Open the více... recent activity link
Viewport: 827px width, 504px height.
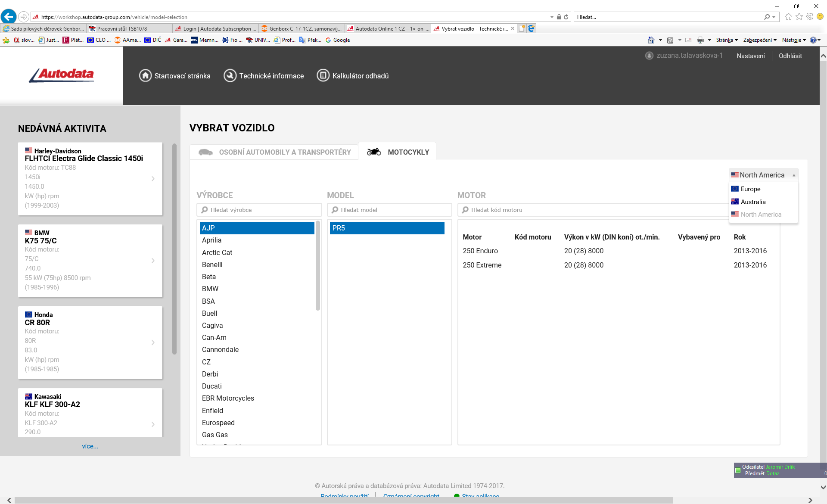click(x=90, y=446)
